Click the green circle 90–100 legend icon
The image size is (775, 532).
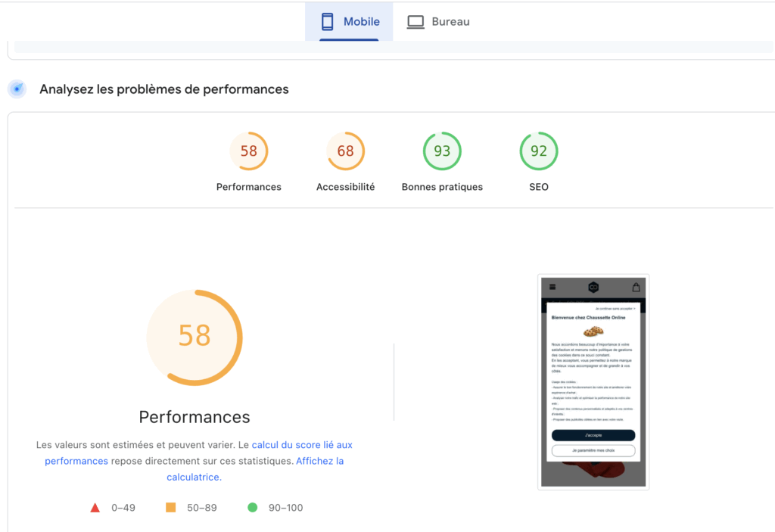pos(253,507)
